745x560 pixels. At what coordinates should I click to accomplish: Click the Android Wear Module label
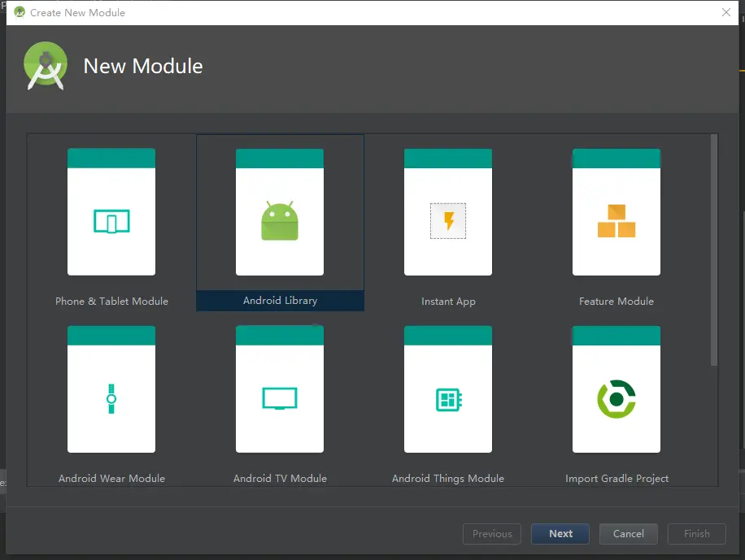[111, 478]
